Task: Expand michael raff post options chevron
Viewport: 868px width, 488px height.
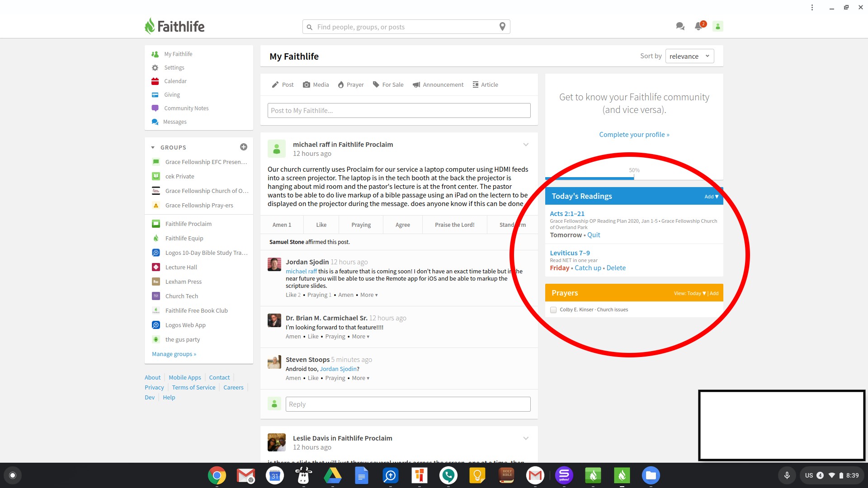Action: pos(526,145)
